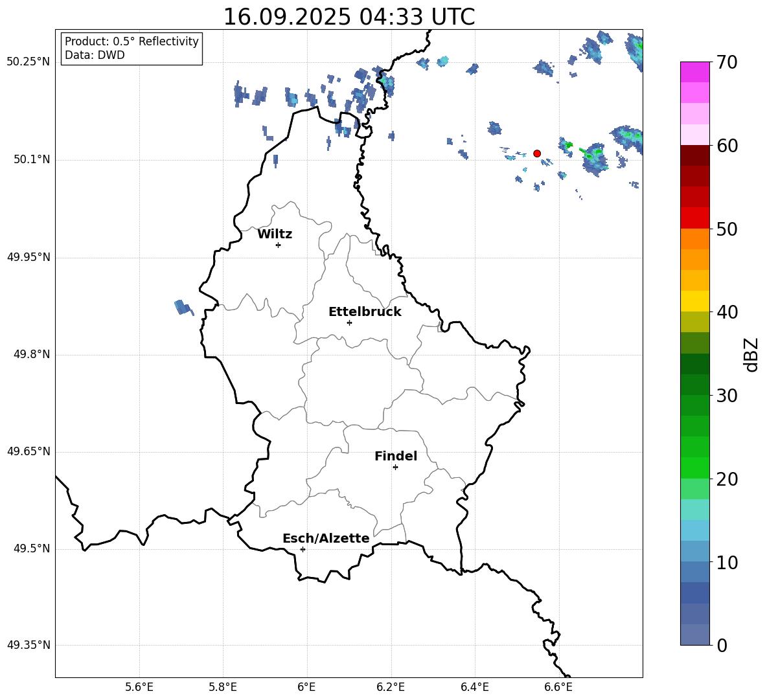Click the 50.25°N latitude label
The height and width of the screenshot is (700, 767).
[x=29, y=62]
